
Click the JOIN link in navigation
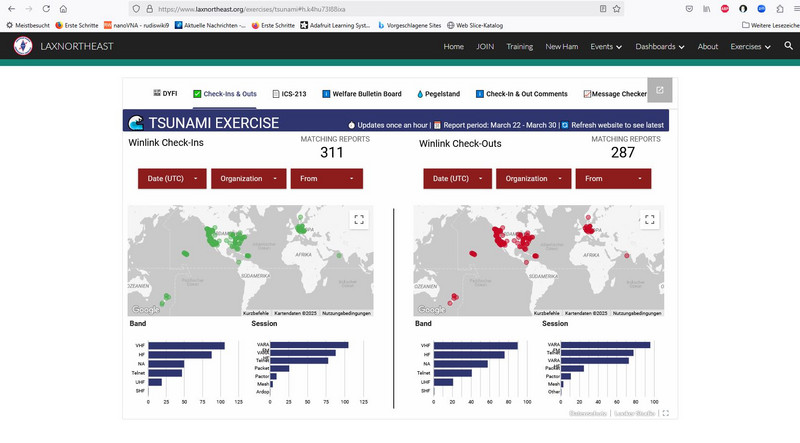point(485,47)
